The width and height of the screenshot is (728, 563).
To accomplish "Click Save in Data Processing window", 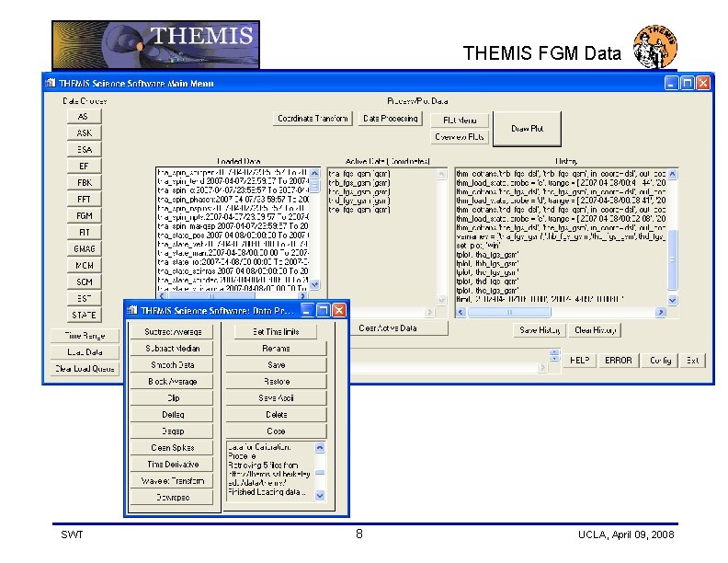I will pos(277,365).
